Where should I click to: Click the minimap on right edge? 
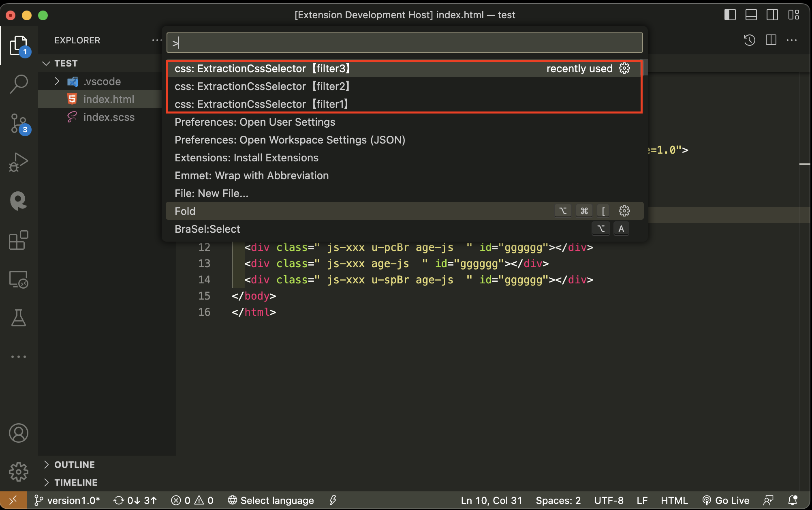coord(804,164)
